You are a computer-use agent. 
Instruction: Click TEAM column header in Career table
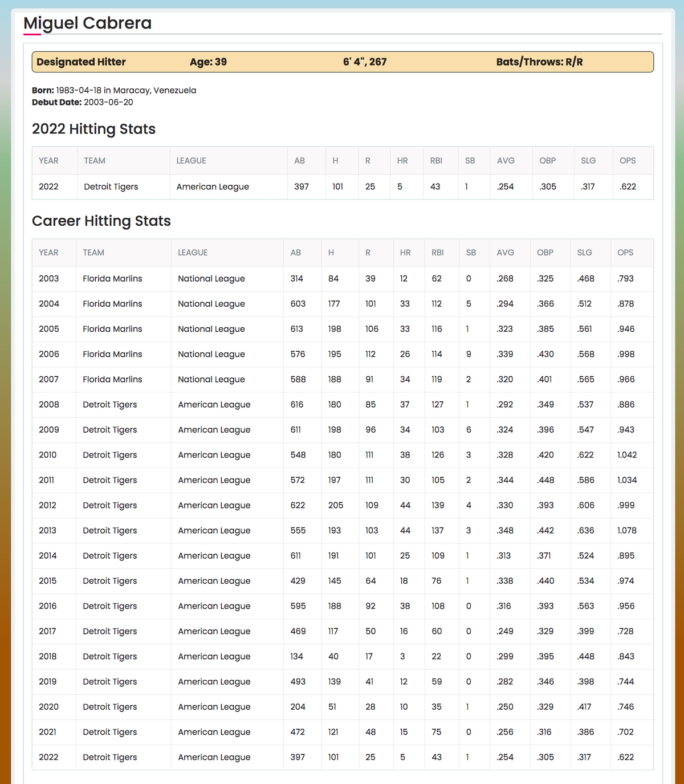(x=93, y=253)
